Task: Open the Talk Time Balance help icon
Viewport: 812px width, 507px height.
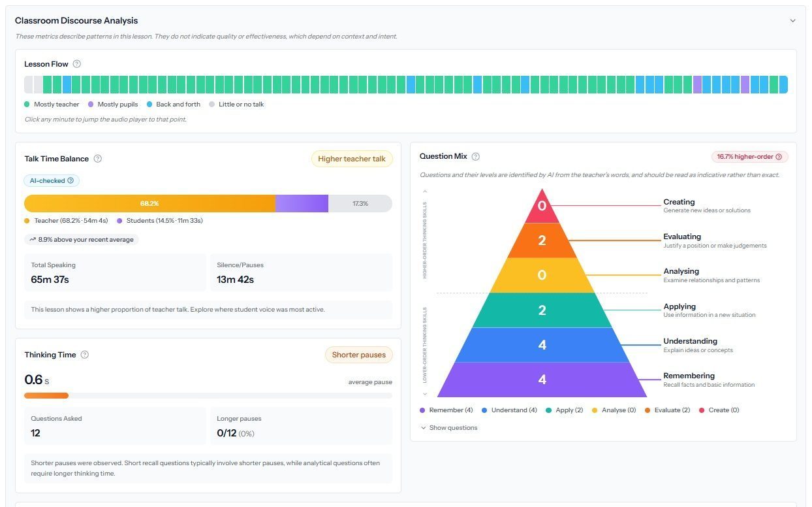Action: (x=98, y=159)
